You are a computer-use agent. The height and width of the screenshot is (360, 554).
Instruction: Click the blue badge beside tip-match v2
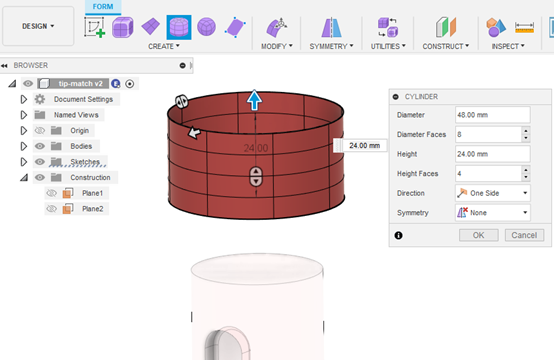(x=116, y=84)
